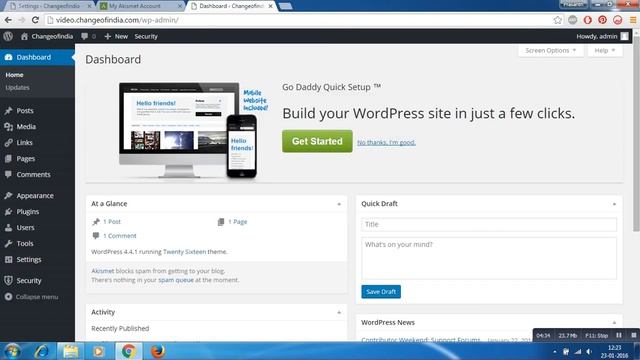
Task: Click the What's on your mind text area
Action: pos(489,258)
